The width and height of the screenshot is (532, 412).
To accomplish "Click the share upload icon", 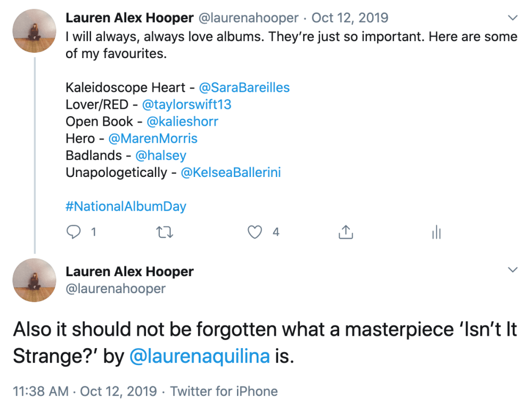I will [346, 232].
